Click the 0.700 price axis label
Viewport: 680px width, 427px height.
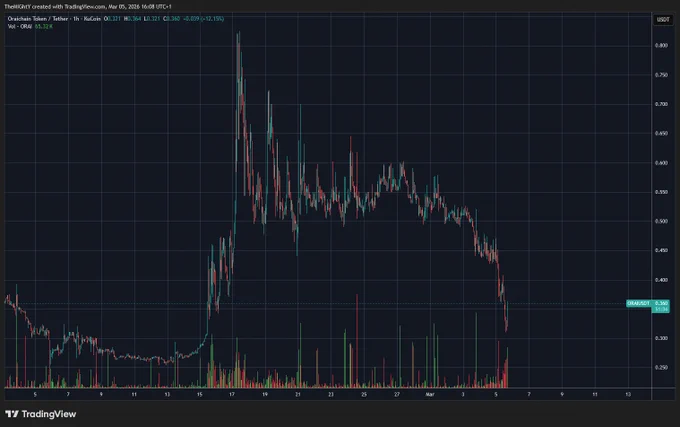[x=661, y=104]
